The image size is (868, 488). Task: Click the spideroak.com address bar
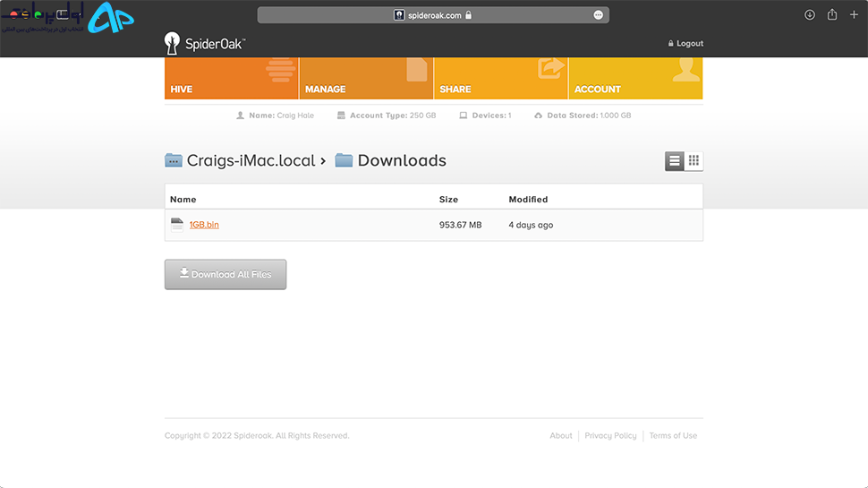click(x=433, y=15)
